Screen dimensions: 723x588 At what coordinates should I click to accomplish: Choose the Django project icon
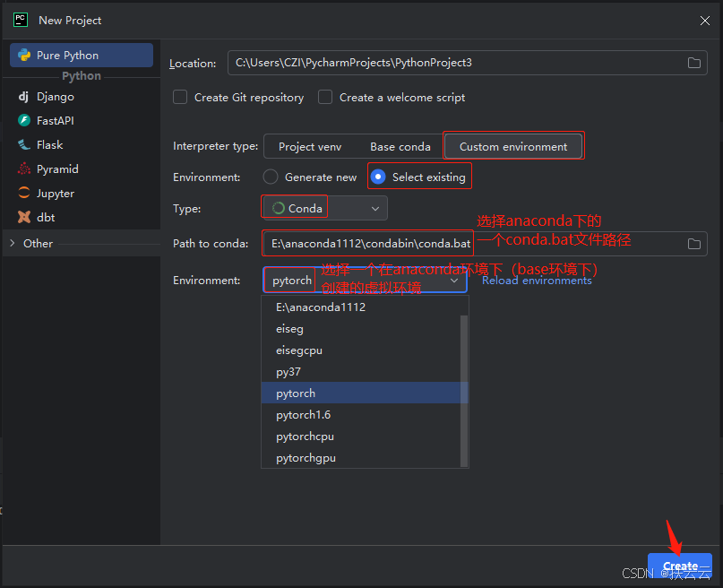[x=23, y=97]
